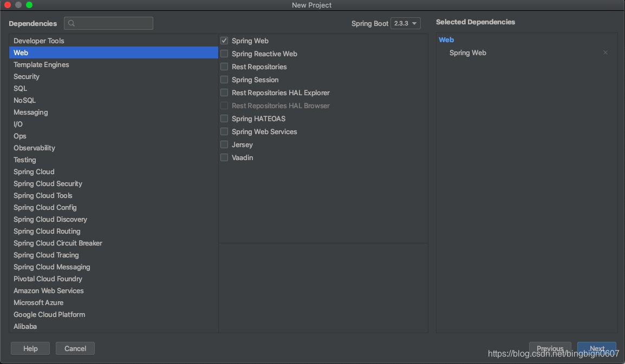
Task: Enable the Spring Reactive Web checkbox
Action: tap(224, 54)
